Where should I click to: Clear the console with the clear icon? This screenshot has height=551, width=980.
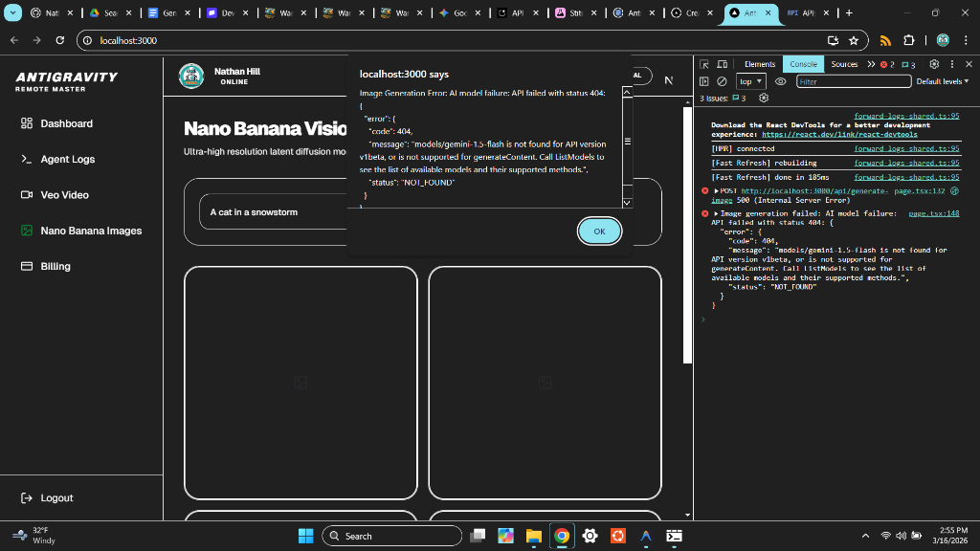click(x=723, y=81)
